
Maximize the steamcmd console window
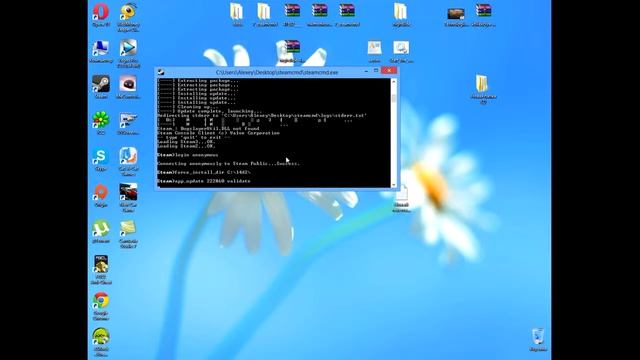pyautogui.click(x=376, y=71)
